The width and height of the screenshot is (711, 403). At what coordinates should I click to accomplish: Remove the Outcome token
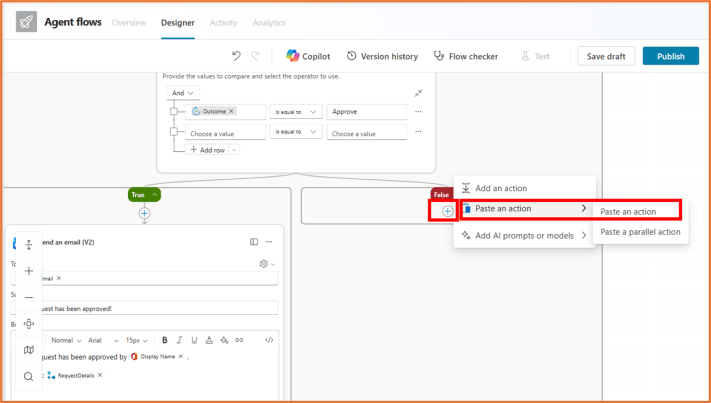click(231, 111)
